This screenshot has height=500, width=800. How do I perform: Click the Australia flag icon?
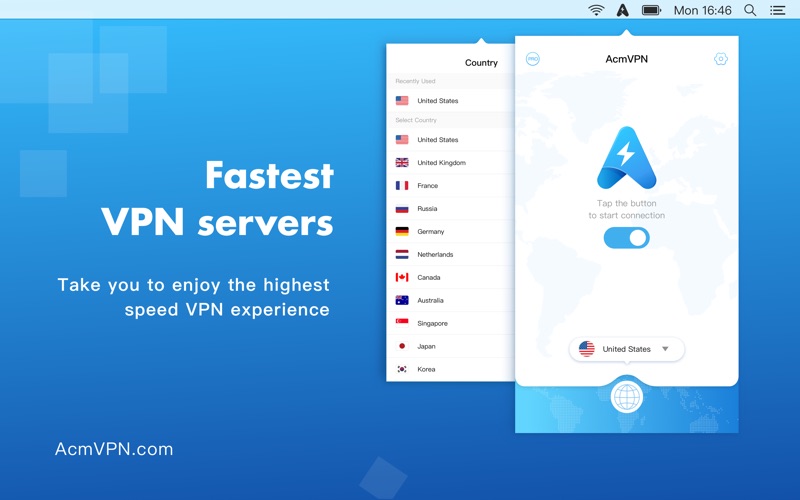click(x=402, y=300)
